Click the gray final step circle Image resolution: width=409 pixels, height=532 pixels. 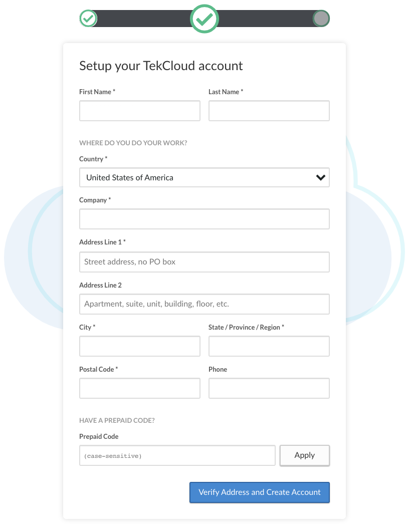(321, 19)
